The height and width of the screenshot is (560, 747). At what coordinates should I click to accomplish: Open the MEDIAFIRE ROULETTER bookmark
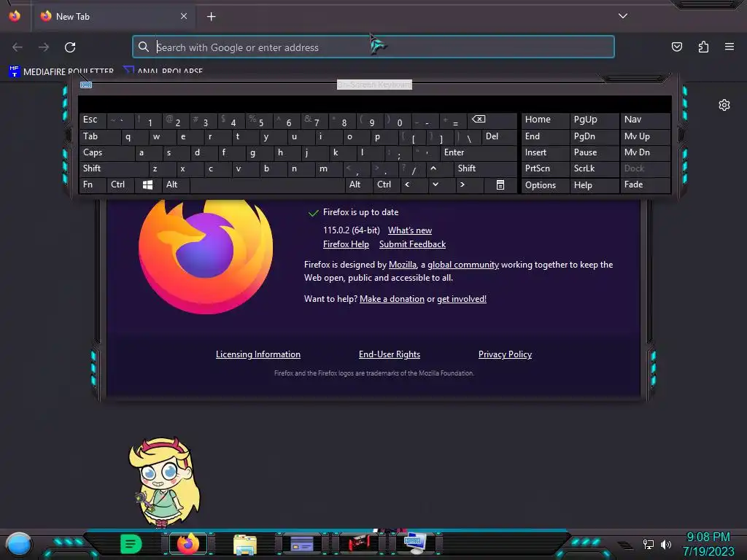[61, 71]
